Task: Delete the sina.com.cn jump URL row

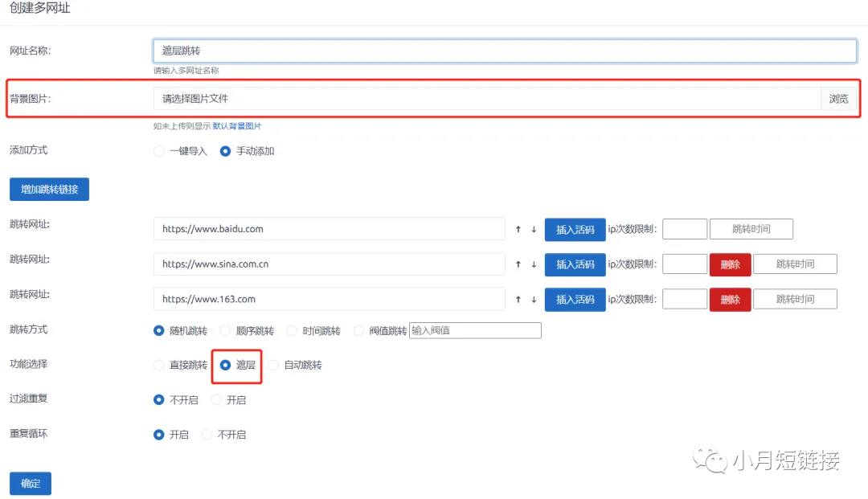Action: point(730,264)
